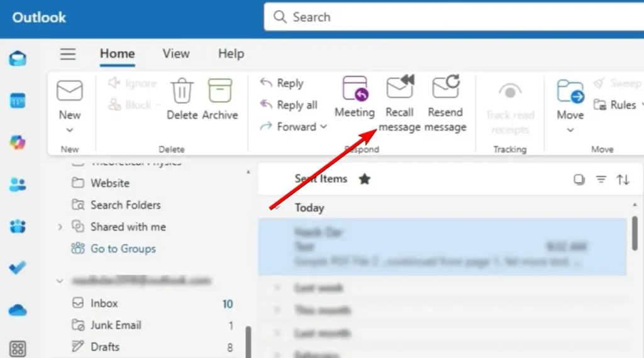Click Reply all in the ribbon
The image size is (644, 358).
(x=289, y=105)
